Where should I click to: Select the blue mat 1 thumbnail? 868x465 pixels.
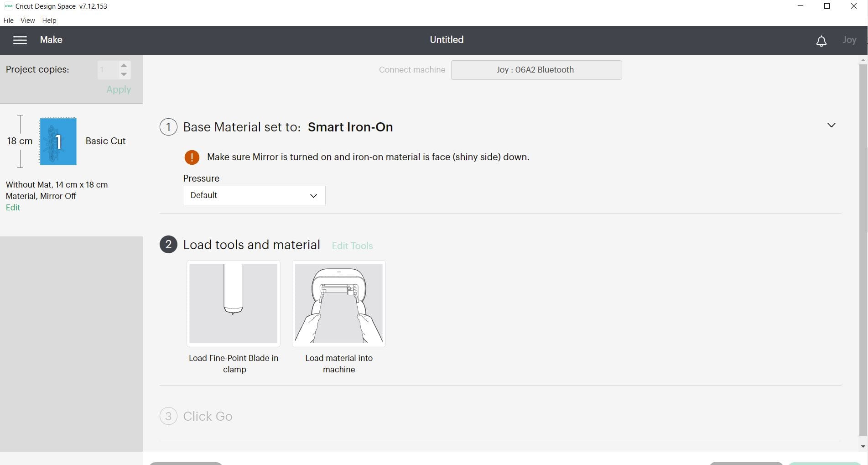(x=58, y=141)
